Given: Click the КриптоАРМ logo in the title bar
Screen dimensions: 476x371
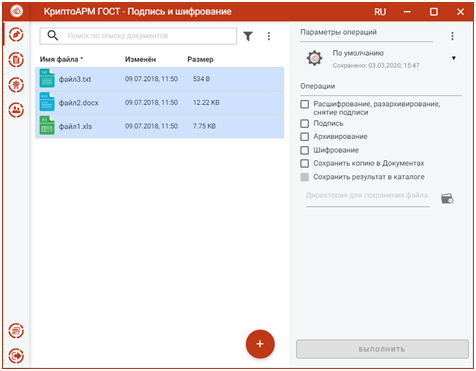Looking at the screenshot, I should pos(16,11).
